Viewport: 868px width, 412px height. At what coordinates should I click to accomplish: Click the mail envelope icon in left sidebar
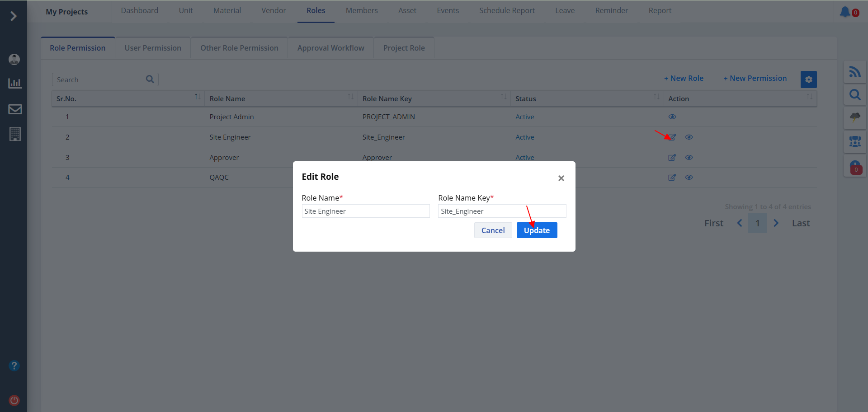click(x=15, y=109)
